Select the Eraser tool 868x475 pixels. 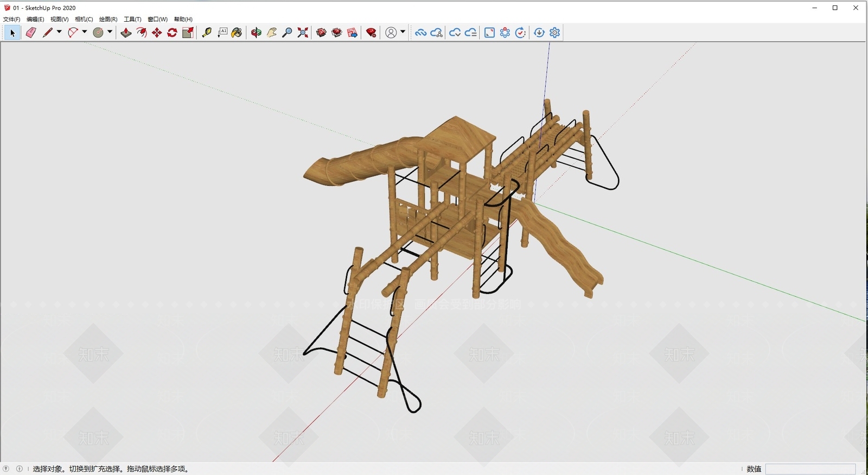click(31, 33)
